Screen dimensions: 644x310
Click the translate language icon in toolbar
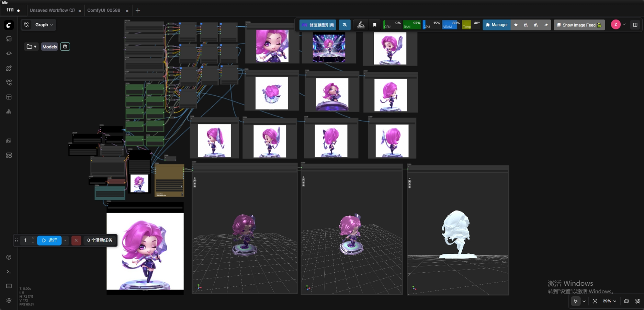point(344,25)
